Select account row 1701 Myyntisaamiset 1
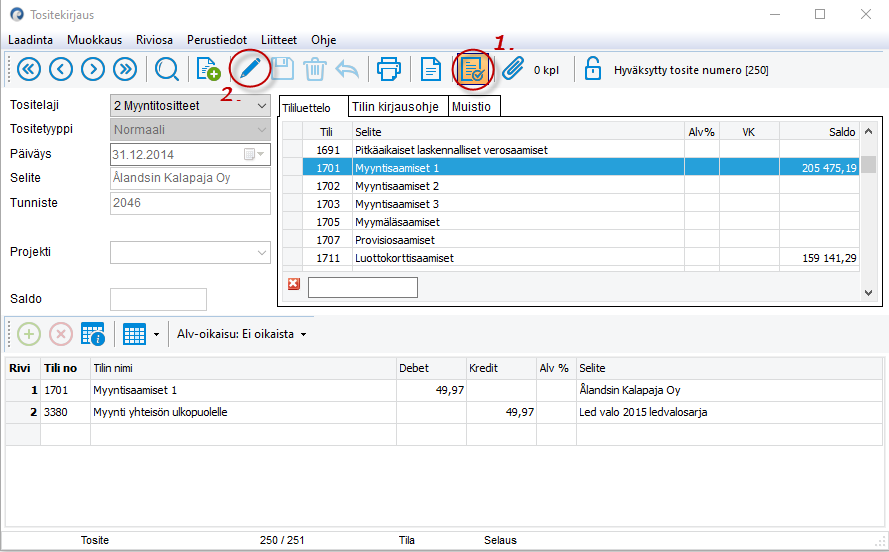The height and width of the screenshot is (552, 889). [571, 168]
